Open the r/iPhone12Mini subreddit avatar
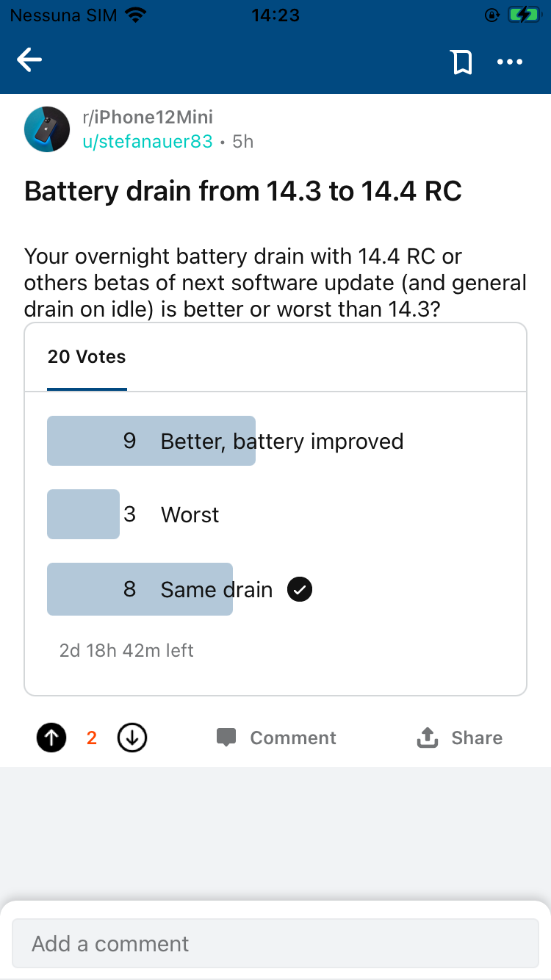 click(47, 129)
